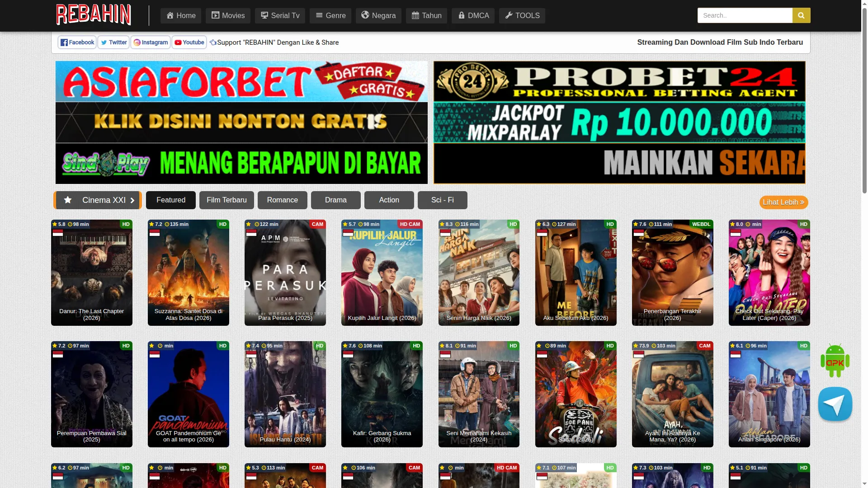Open the Movies menu
Screen dimensions: 868x488
[228, 16]
